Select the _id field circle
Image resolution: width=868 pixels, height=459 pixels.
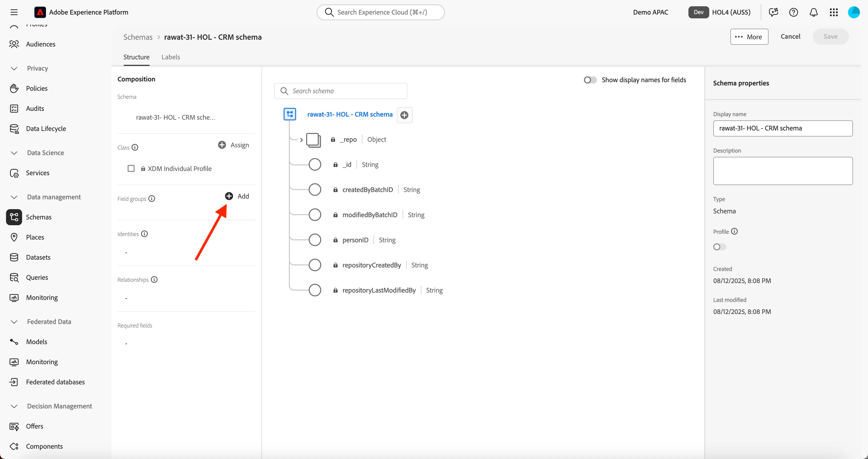click(x=315, y=165)
